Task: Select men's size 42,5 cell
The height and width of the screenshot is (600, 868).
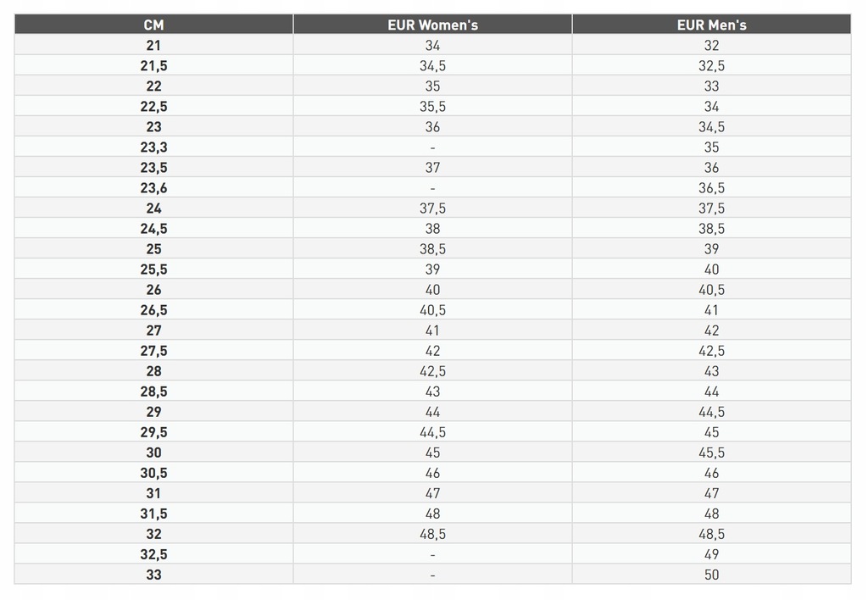Action: tap(711, 351)
